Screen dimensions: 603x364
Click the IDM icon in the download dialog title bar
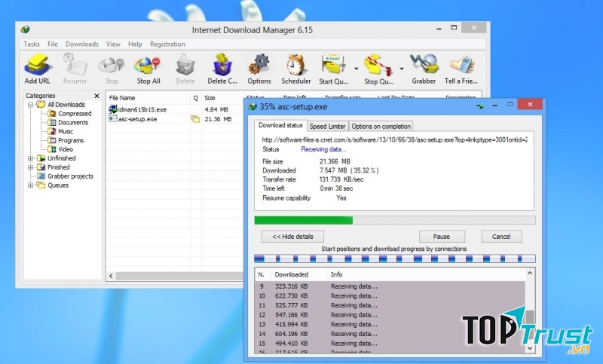[x=253, y=106]
